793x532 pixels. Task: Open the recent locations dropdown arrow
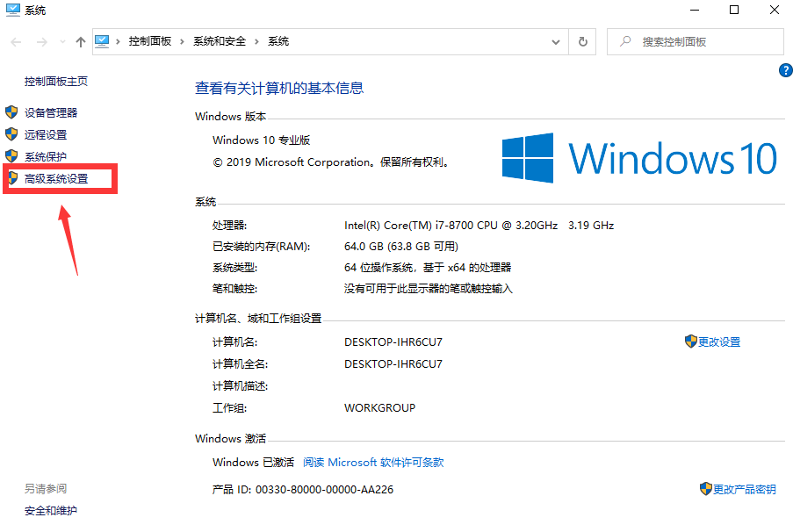[62, 42]
